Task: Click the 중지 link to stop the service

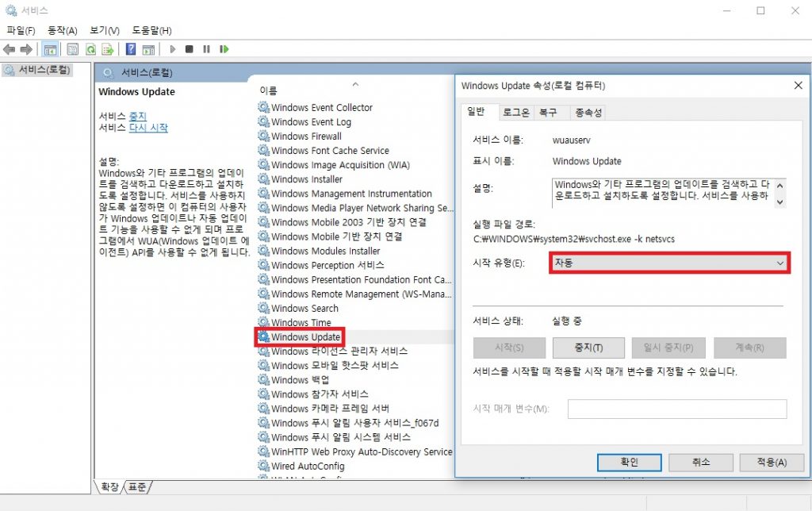Action: (138, 116)
